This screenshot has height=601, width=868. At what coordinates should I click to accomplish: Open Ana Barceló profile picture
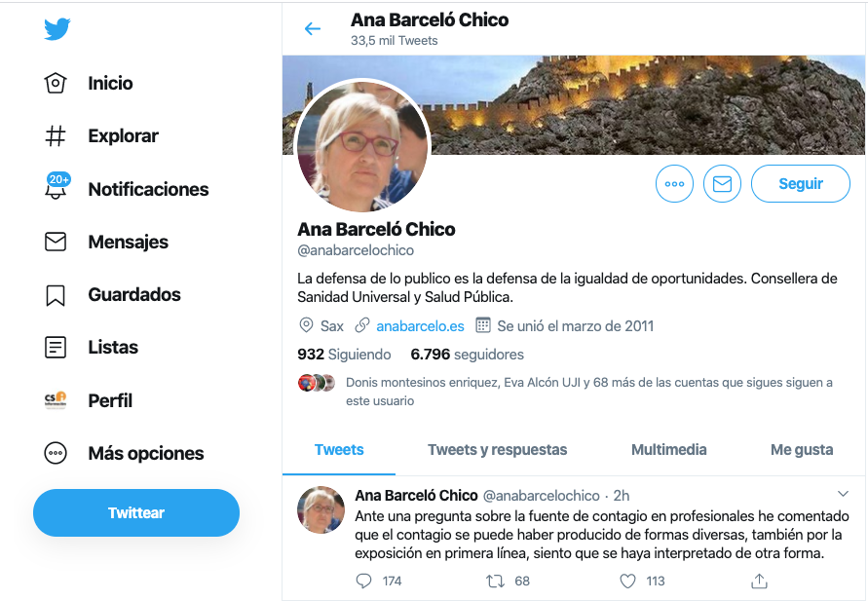(x=362, y=145)
